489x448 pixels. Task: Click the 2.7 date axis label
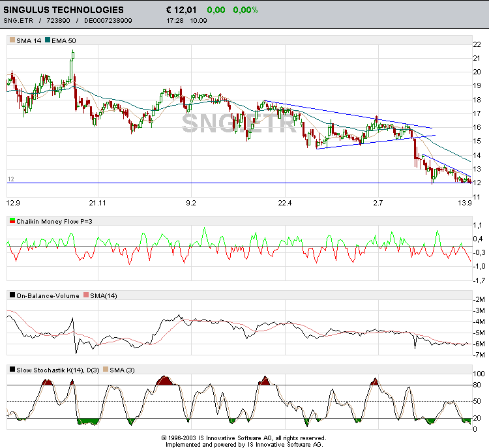click(x=378, y=203)
